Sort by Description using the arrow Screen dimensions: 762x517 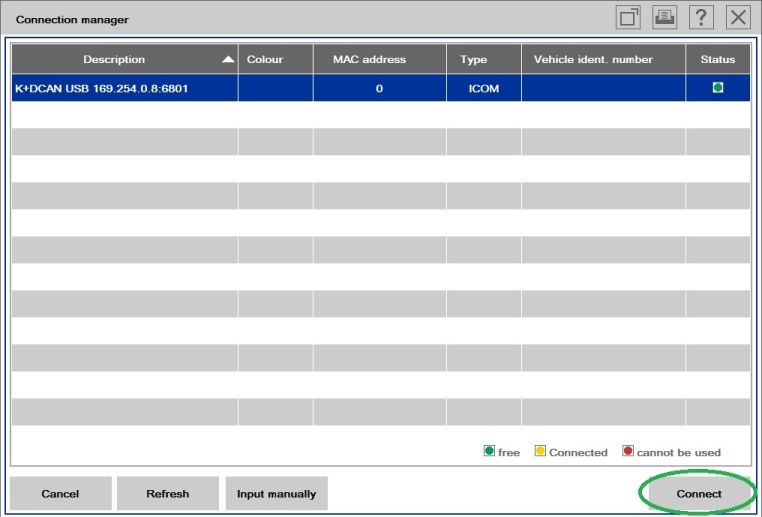point(228,60)
